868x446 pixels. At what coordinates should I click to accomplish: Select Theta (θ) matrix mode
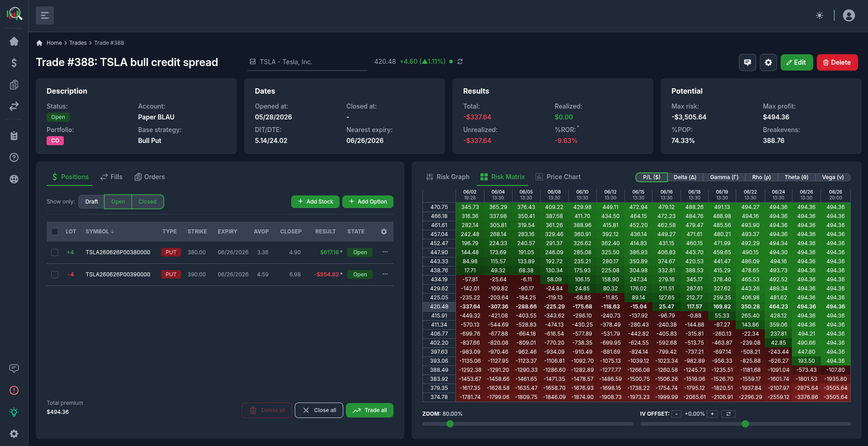[796, 177]
